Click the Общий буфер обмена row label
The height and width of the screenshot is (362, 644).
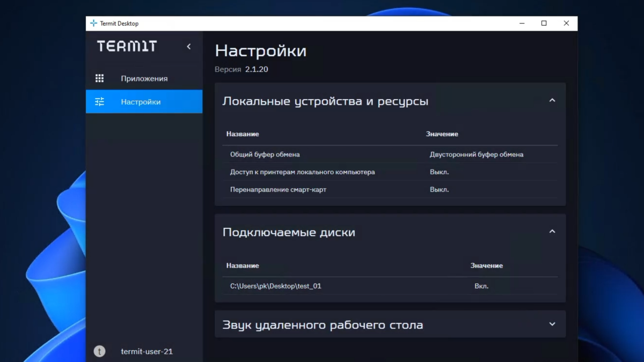pos(265,154)
